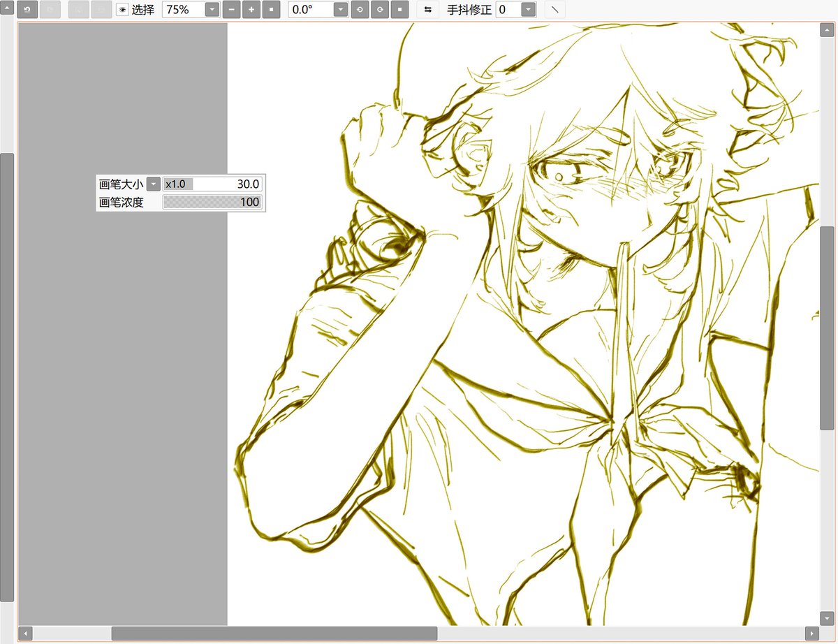Click the undo arrow button

point(27,10)
